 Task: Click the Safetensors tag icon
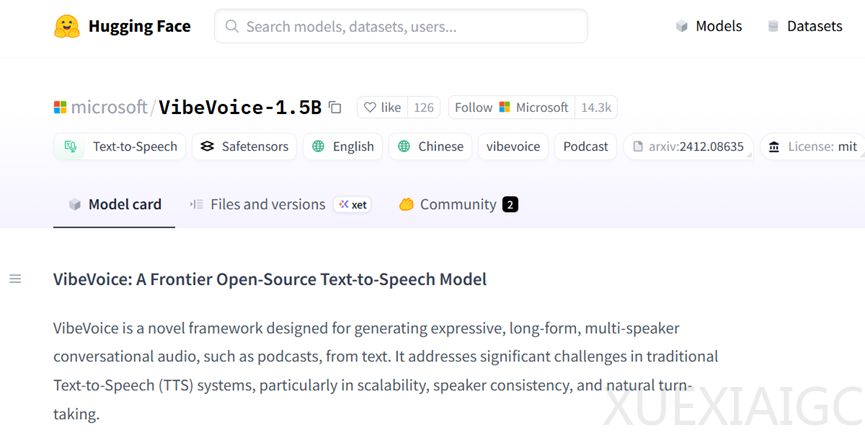[207, 146]
